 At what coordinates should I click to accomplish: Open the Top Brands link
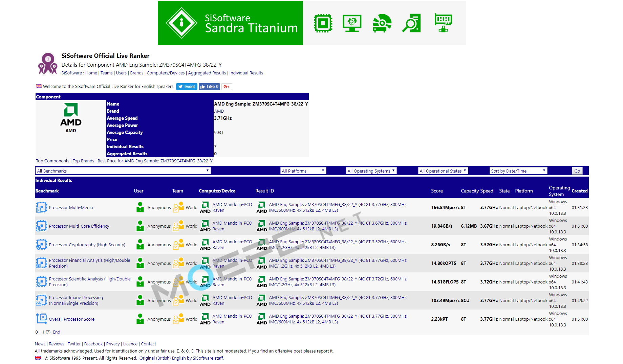pos(83,161)
